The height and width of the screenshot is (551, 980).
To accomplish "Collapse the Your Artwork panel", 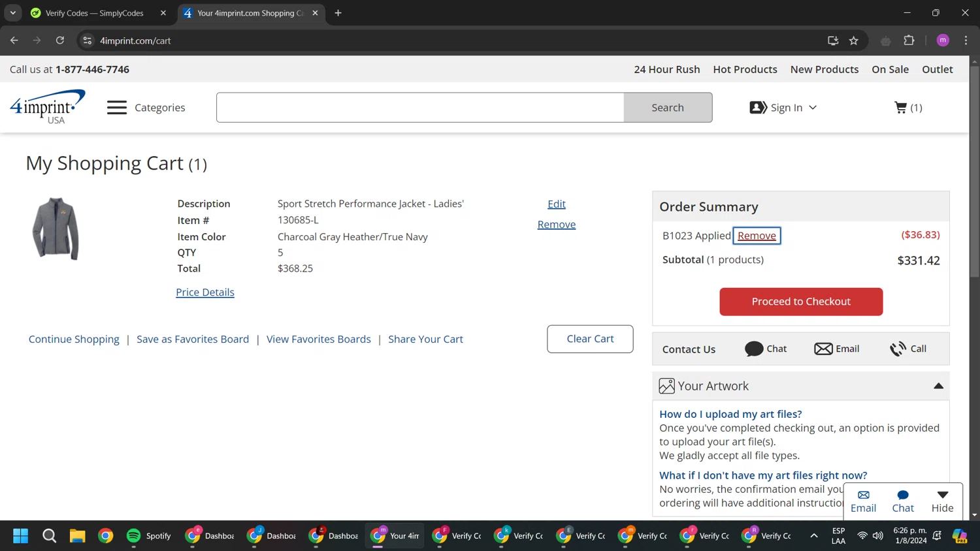I will 938,386.
